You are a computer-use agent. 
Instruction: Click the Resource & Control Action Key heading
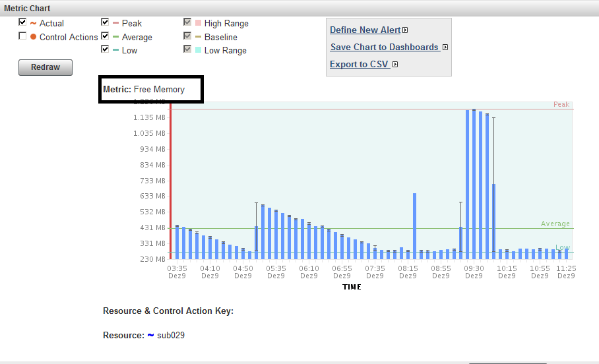click(x=168, y=311)
